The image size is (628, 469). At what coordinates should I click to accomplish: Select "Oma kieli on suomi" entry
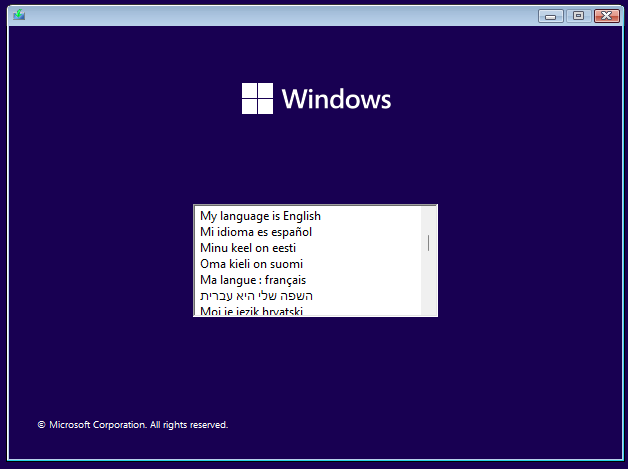(x=308, y=264)
